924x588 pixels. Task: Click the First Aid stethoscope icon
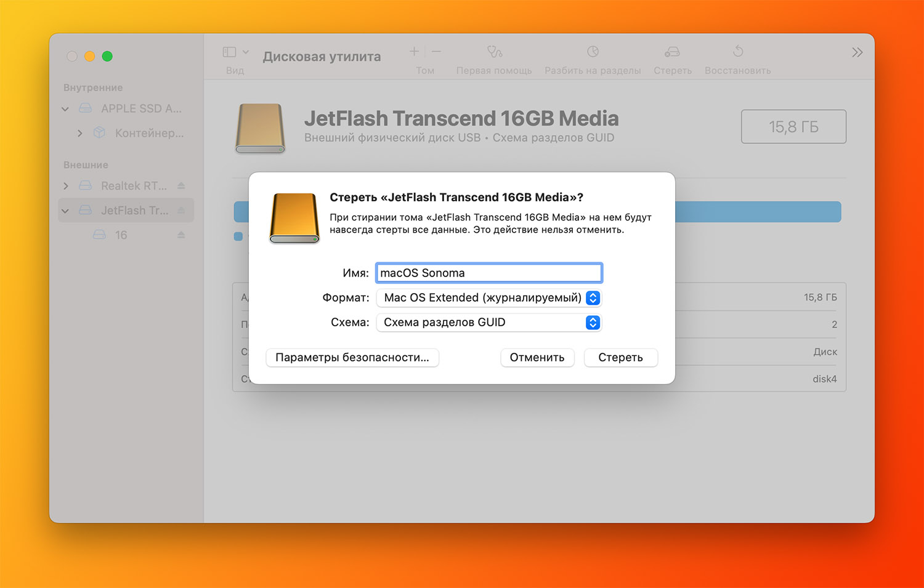point(494,52)
